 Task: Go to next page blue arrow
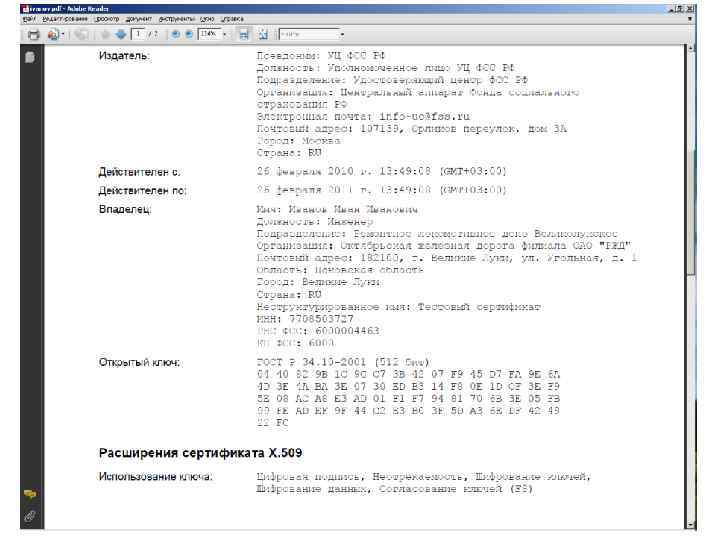121,34
